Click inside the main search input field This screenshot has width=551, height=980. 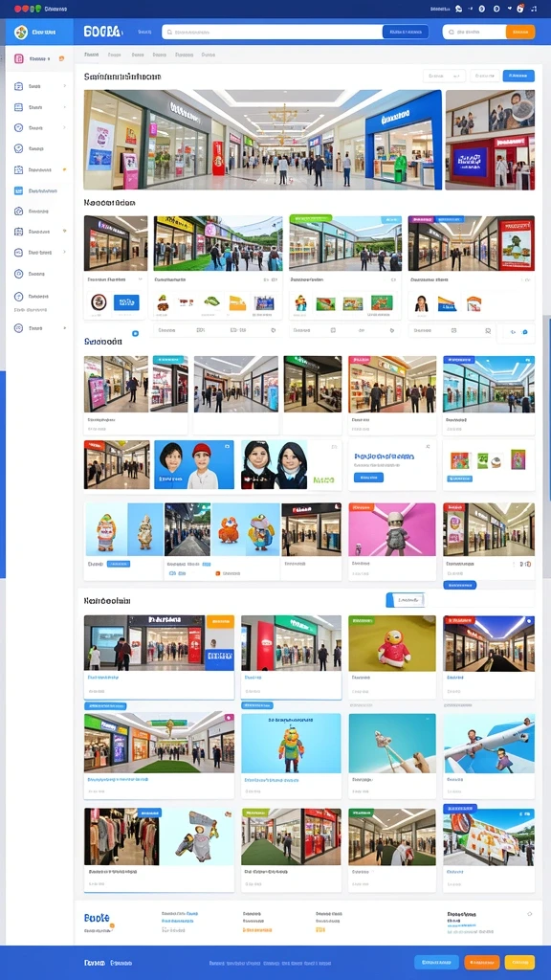273,32
